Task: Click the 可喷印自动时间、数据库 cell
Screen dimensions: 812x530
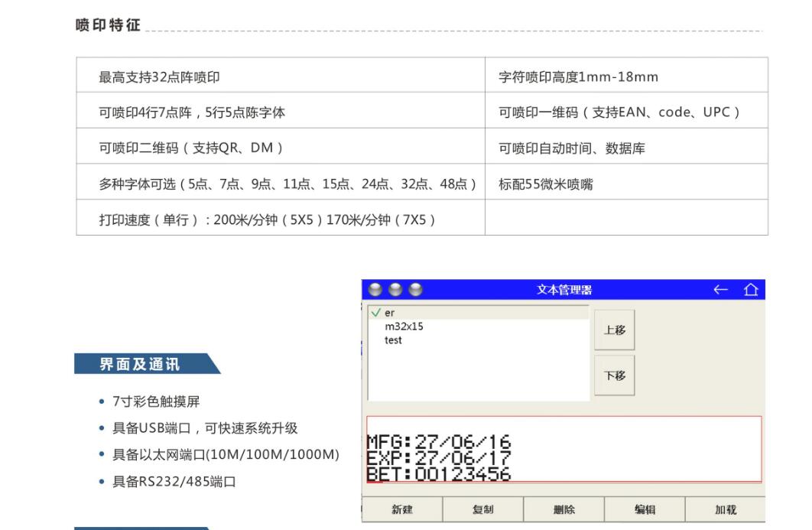Action: tap(627, 146)
